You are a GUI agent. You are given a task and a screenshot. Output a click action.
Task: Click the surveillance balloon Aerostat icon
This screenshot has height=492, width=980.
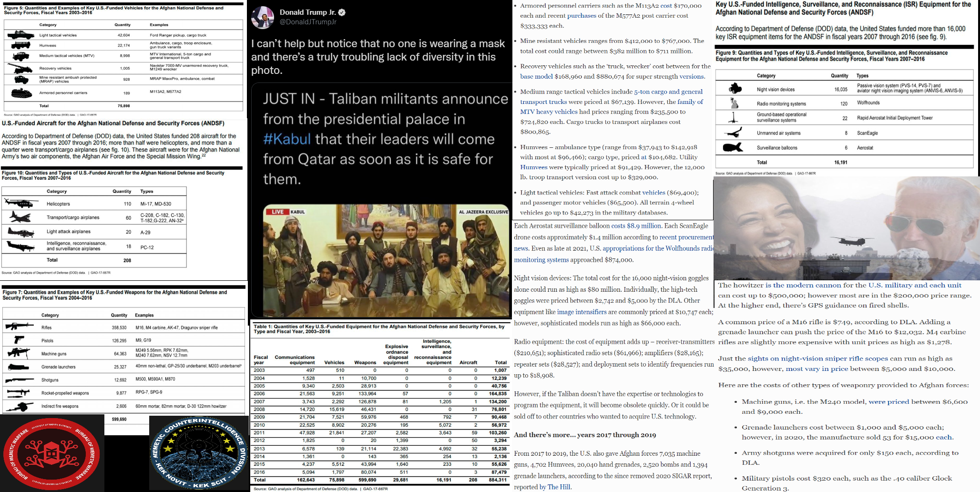(733, 147)
